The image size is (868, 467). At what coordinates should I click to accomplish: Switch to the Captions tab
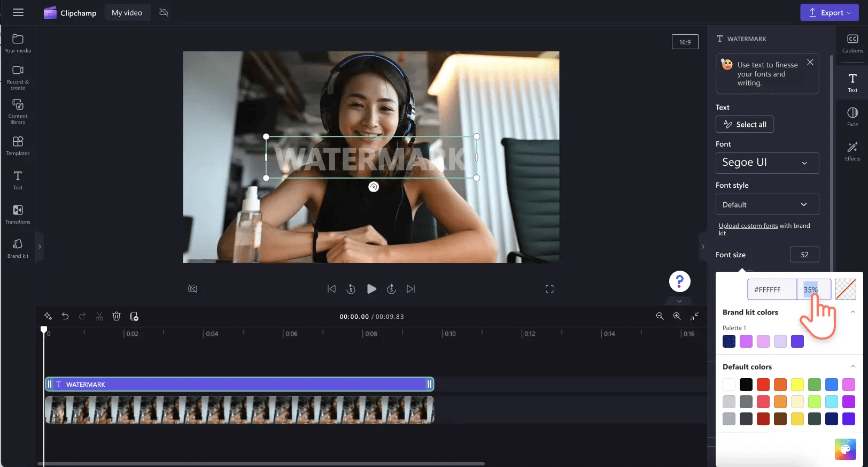(x=852, y=43)
